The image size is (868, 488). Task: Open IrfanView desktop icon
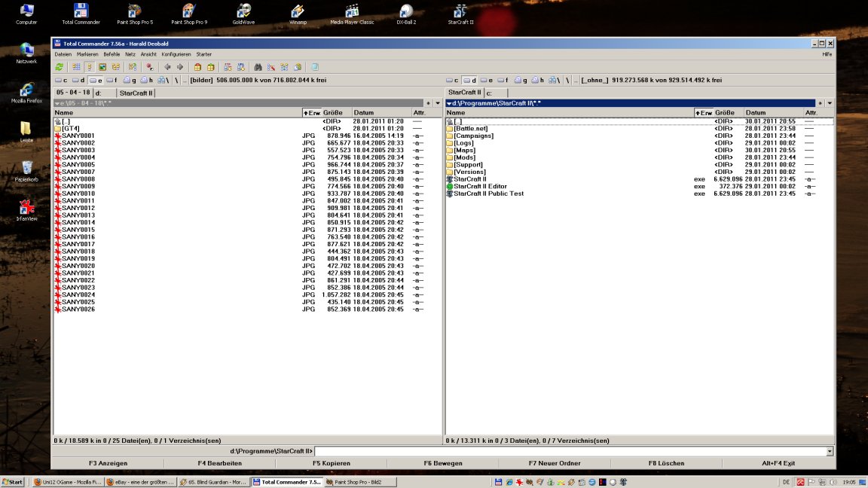pyautogui.click(x=26, y=211)
